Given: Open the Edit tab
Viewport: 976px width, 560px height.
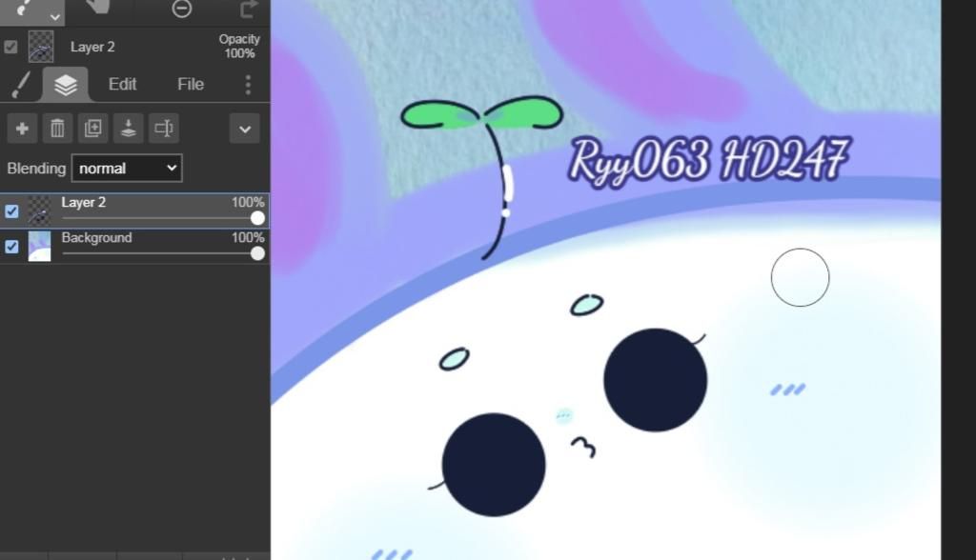Looking at the screenshot, I should (123, 84).
